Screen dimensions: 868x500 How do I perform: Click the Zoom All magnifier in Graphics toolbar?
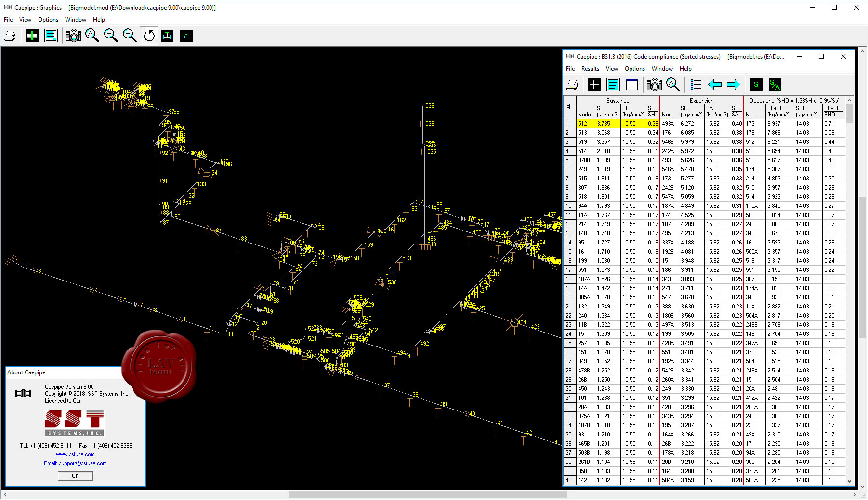click(x=92, y=36)
